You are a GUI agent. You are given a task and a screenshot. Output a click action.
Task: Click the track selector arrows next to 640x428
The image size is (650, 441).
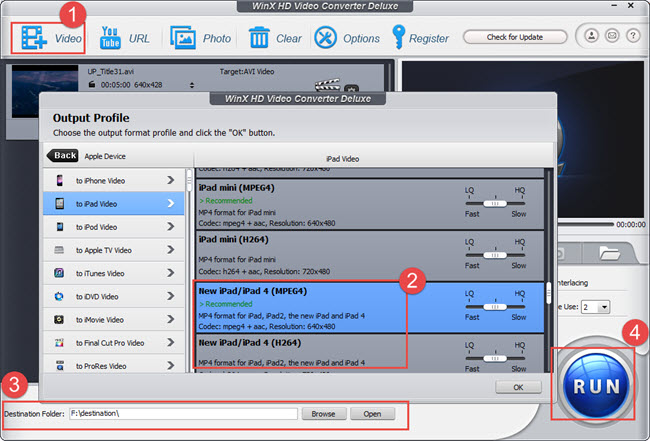click(192, 85)
